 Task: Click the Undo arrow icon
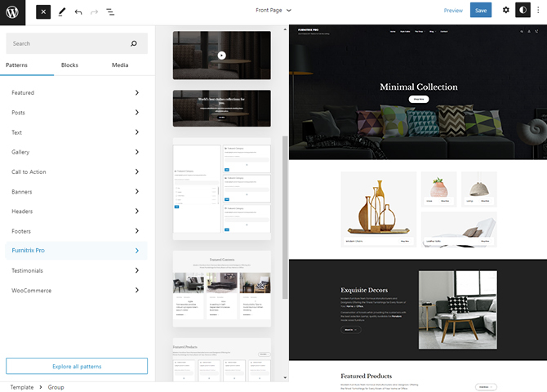[78, 11]
